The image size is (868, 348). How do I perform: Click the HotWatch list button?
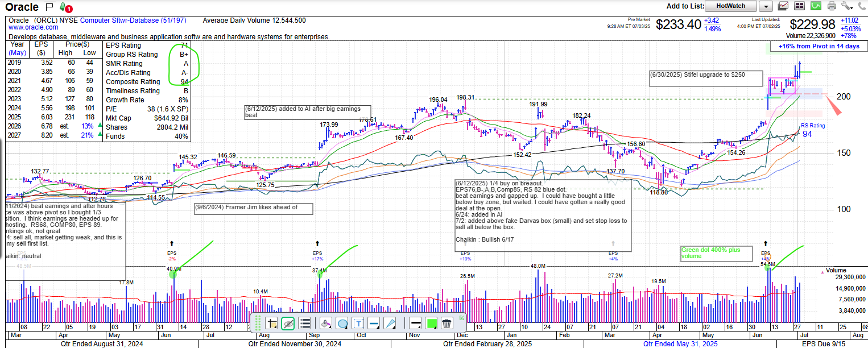pos(731,6)
